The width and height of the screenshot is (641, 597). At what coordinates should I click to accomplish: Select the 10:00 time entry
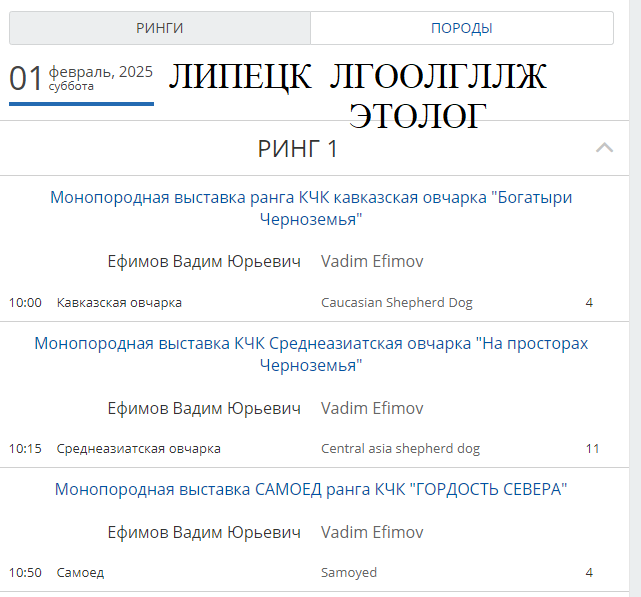(x=25, y=303)
